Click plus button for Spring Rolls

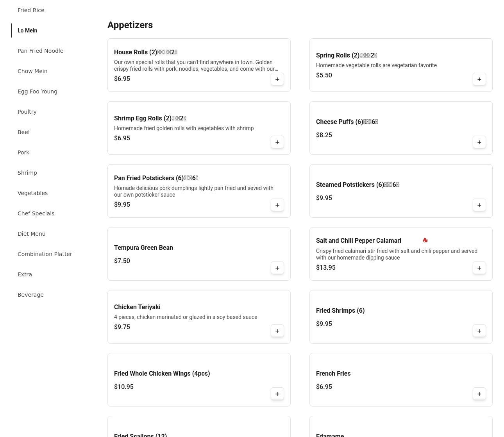(479, 79)
